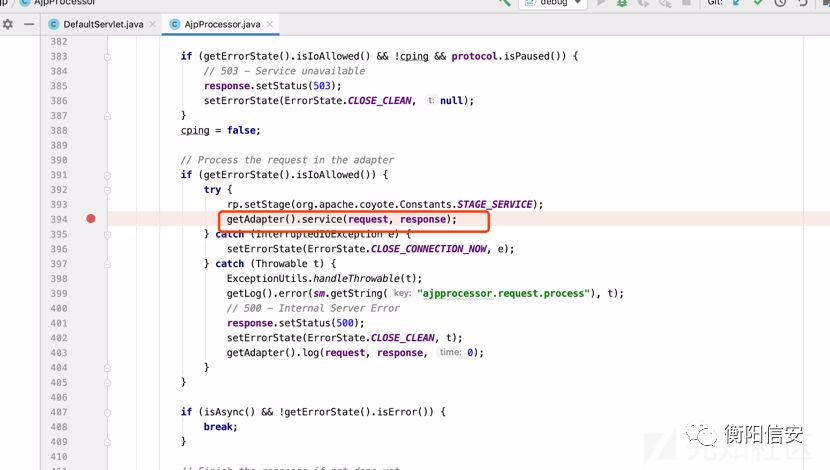Image resolution: width=830 pixels, height=470 pixels.
Task: Click response.setStatus(503) statement
Action: tap(273, 86)
